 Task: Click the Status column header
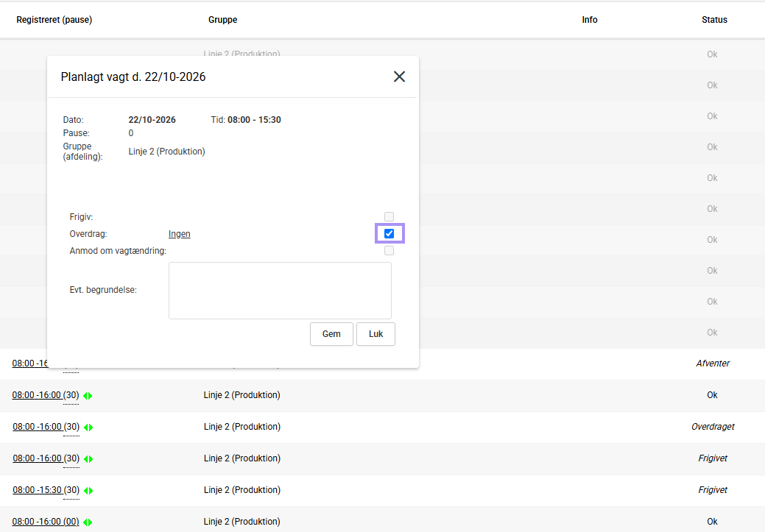pos(714,20)
